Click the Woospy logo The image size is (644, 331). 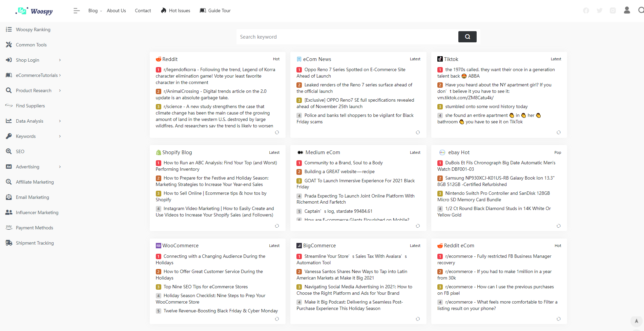[x=34, y=11]
